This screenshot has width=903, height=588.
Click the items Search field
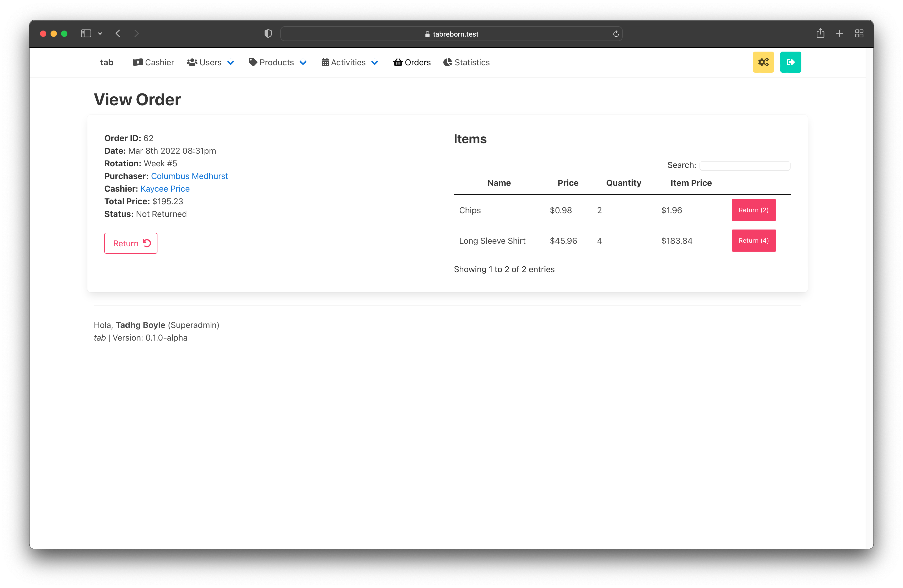pos(745,166)
